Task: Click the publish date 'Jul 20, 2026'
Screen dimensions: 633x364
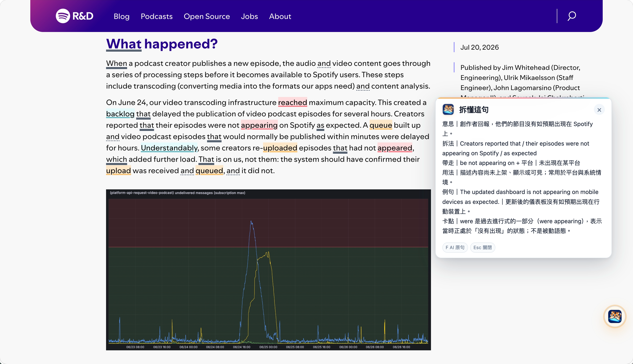Action: 480,48
